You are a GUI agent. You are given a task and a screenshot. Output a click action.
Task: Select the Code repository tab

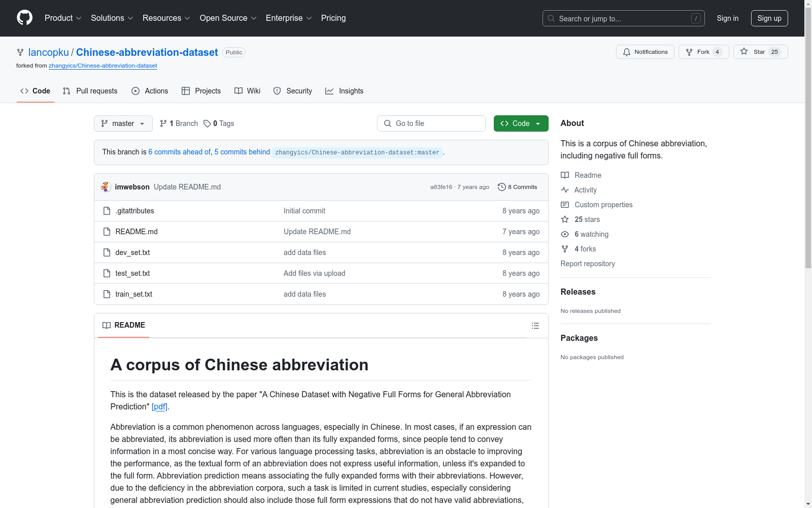point(36,91)
